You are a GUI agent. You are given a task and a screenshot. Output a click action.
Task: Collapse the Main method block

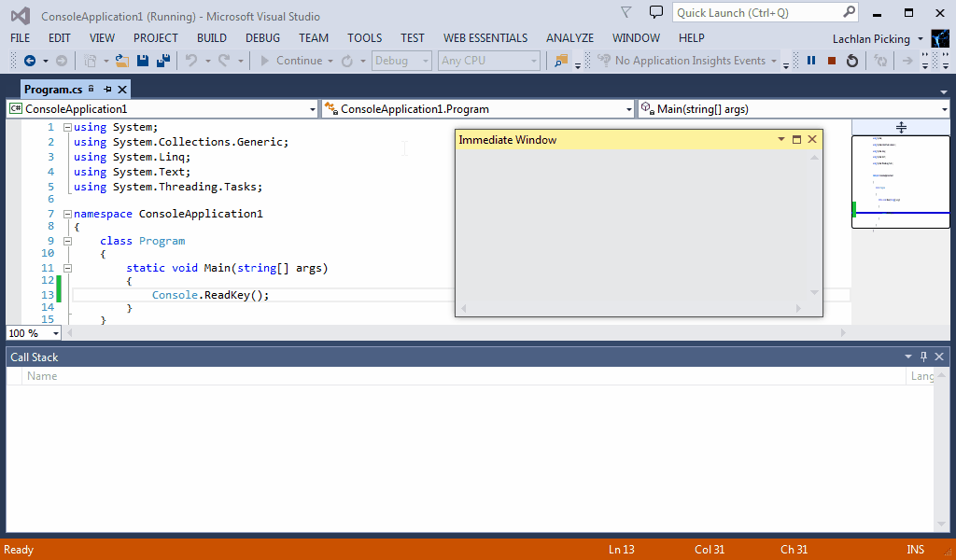[x=67, y=268]
